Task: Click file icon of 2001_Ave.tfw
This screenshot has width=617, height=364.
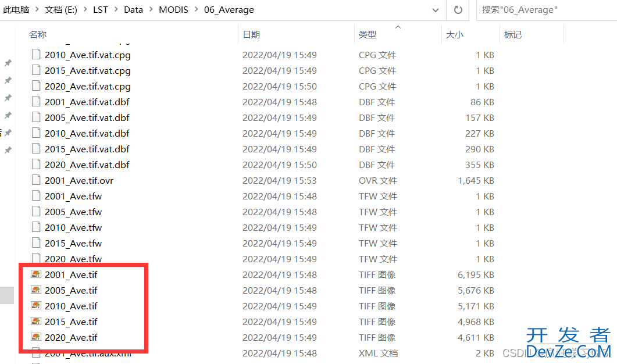Action: click(x=36, y=196)
